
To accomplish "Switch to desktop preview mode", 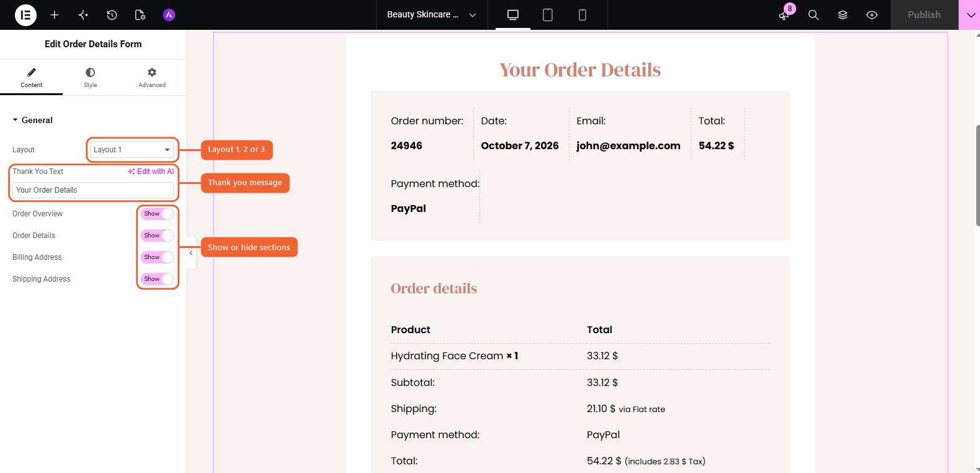I will (x=513, y=15).
